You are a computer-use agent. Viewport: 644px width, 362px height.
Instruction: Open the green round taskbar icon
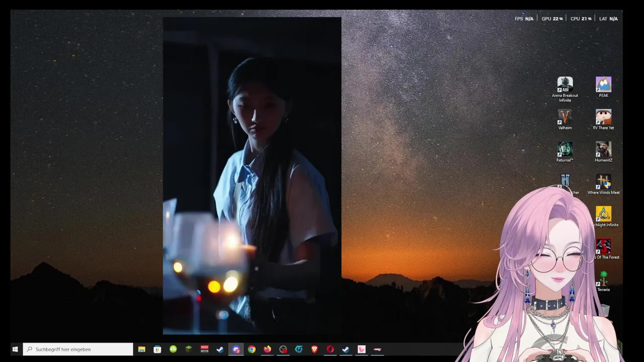tap(173, 349)
